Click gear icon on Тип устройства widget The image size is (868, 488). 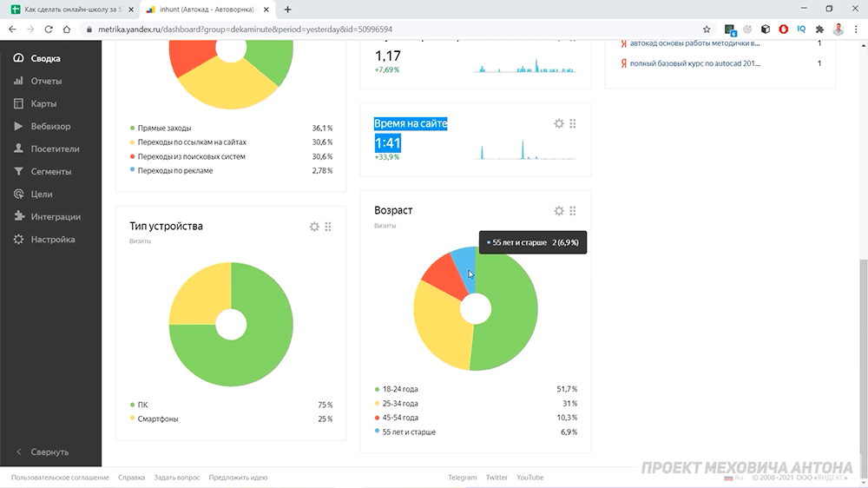pos(314,227)
